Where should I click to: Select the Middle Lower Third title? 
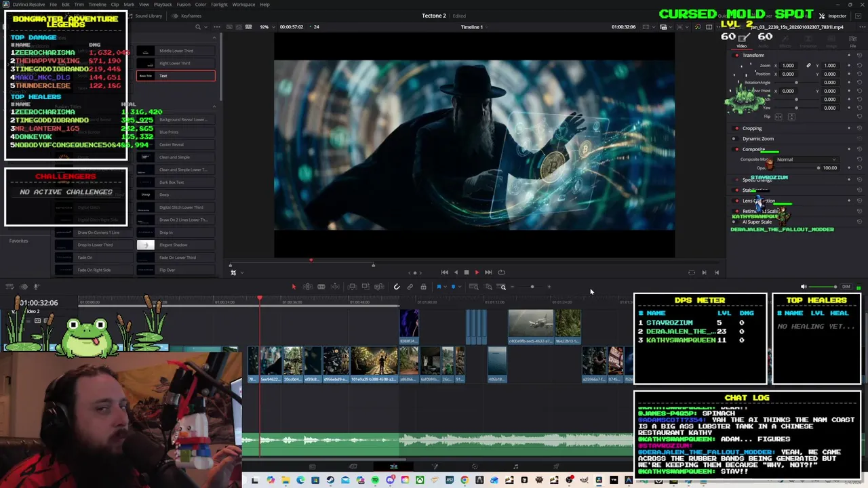pyautogui.click(x=176, y=51)
